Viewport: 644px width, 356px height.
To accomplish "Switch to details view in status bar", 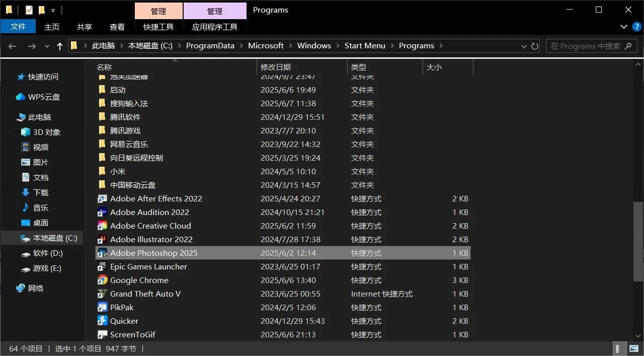I will point(618,348).
